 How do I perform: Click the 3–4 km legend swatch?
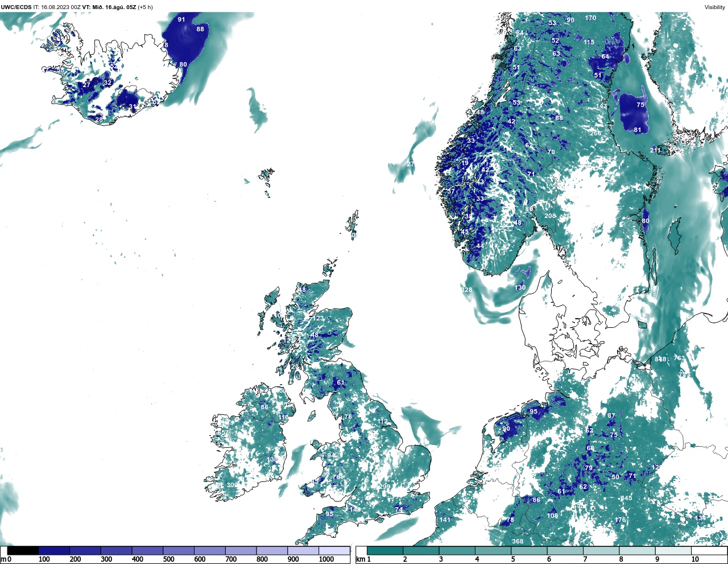click(x=457, y=551)
